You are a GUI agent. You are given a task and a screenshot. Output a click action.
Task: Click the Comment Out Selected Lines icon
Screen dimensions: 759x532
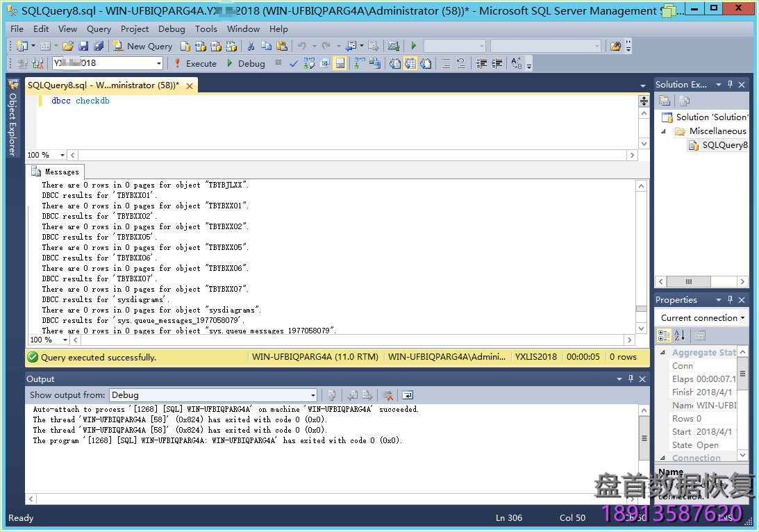pos(446,63)
